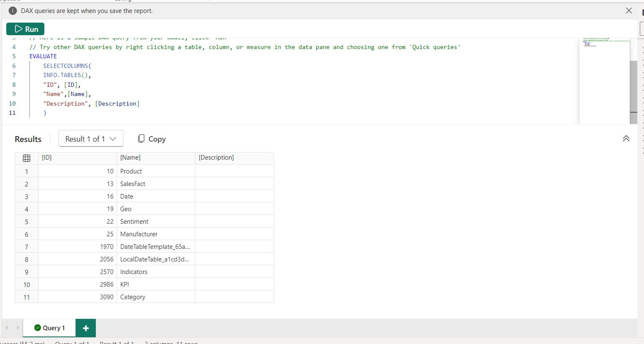Viewport: 644px width, 344px height.
Task: Select the DateTableTemplate_65a... cell
Action: coord(156,246)
